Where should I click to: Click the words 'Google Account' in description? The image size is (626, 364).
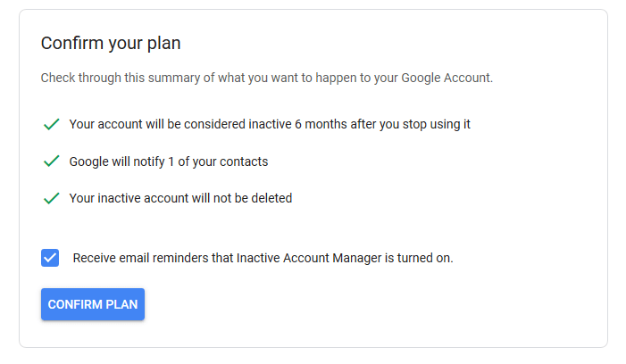pos(445,78)
